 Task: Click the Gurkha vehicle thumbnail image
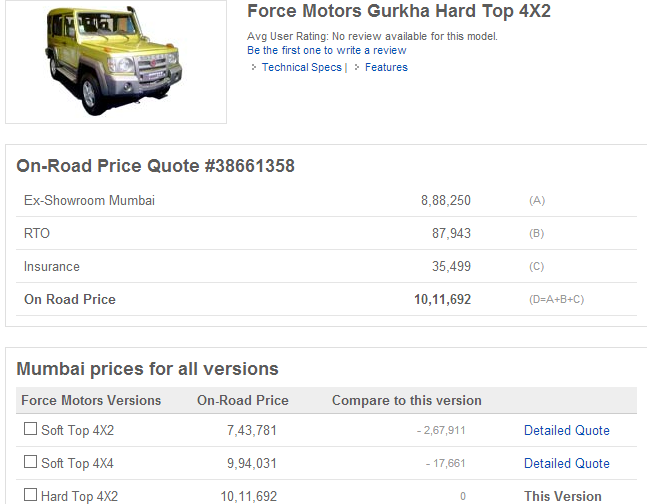(116, 61)
